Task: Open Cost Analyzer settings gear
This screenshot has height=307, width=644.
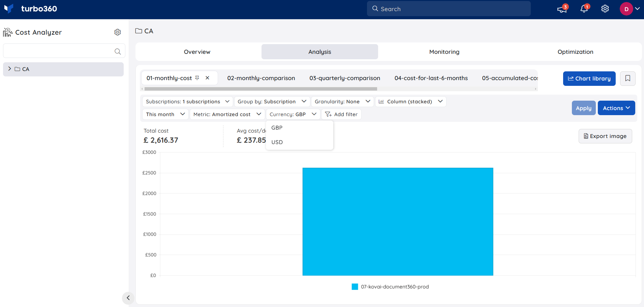Action: (117, 32)
